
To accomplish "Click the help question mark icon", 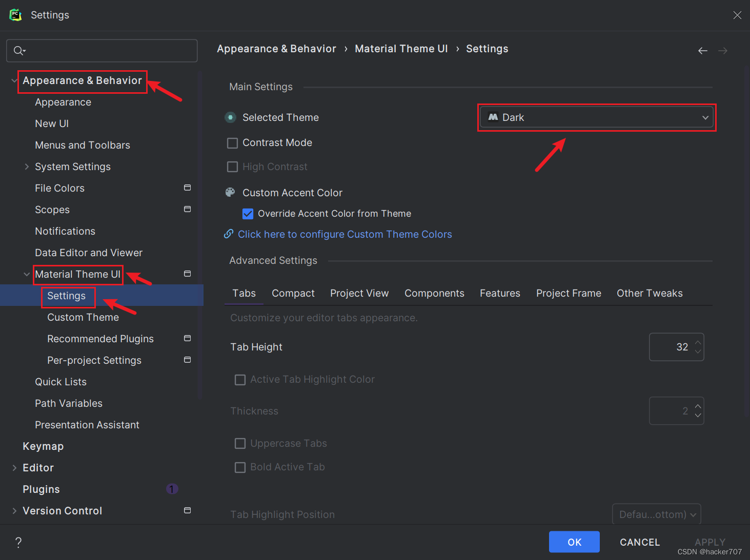I will [18, 543].
